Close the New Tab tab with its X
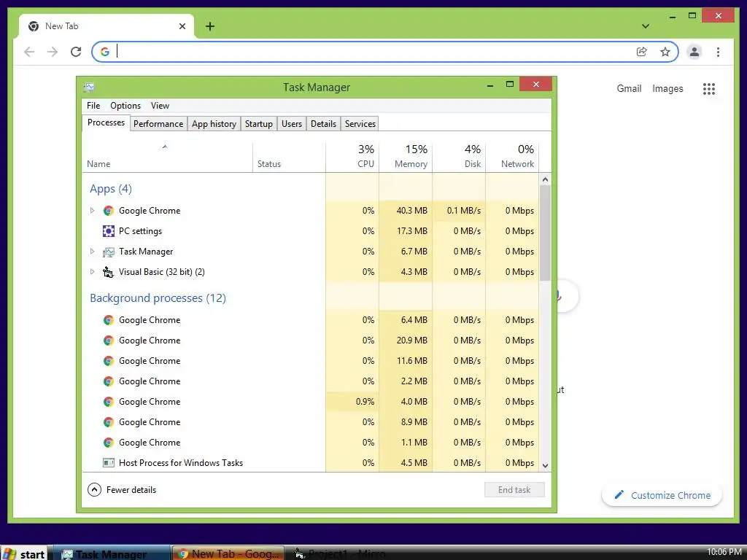This screenshot has width=747, height=560. click(x=182, y=26)
